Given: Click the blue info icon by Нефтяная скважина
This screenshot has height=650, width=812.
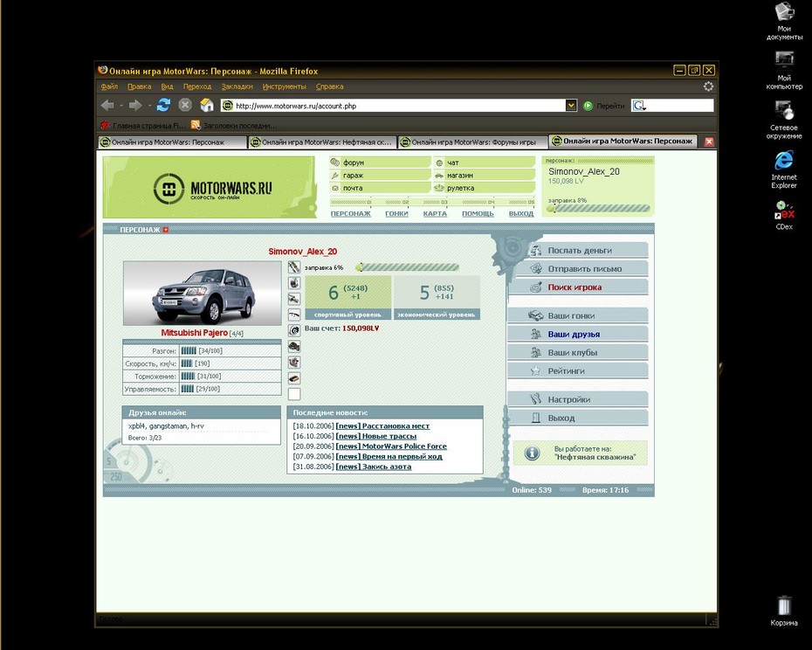Looking at the screenshot, I should click(x=532, y=453).
